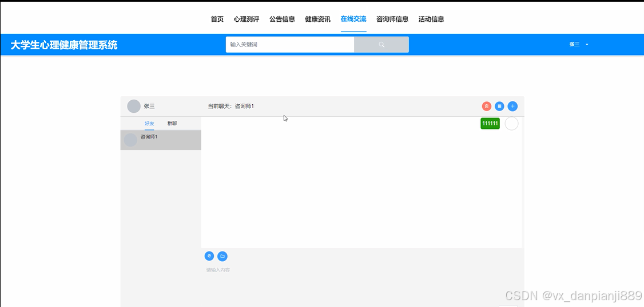Open the 公告信息 nav item

(x=282, y=19)
